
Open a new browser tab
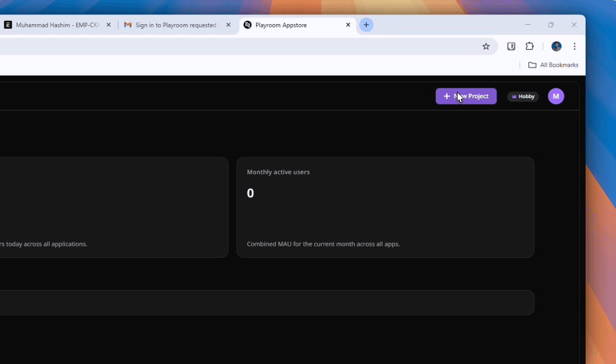(366, 25)
